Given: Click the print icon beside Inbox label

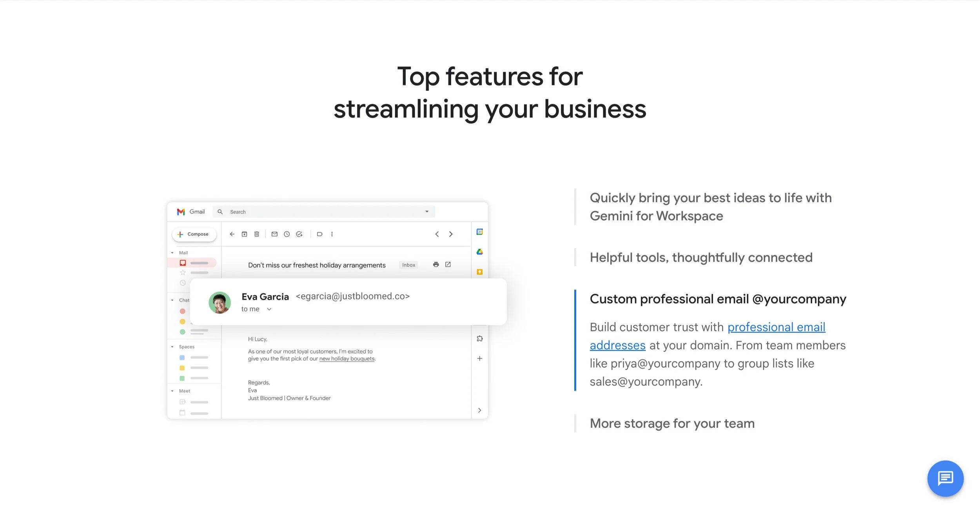Looking at the screenshot, I should (436, 265).
